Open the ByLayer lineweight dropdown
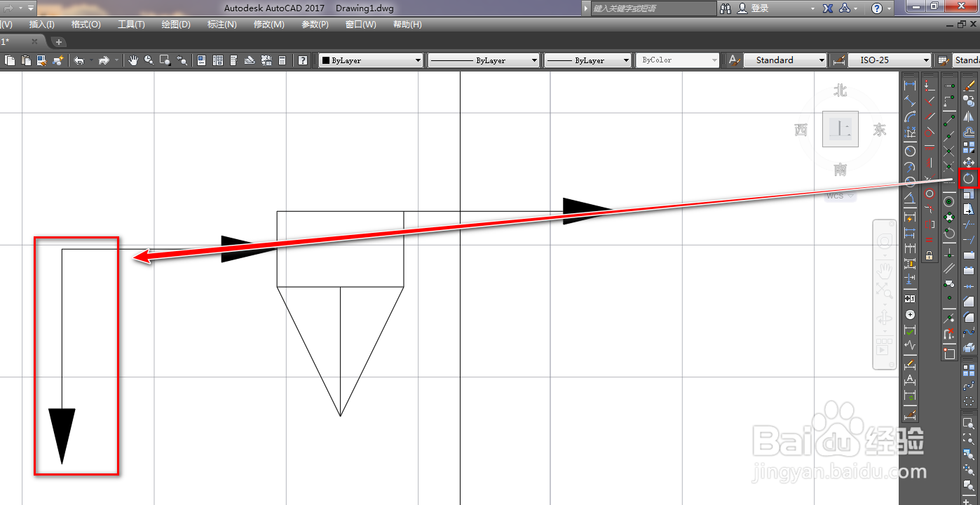Viewport: 980px width, 505px height. click(587, 60)
